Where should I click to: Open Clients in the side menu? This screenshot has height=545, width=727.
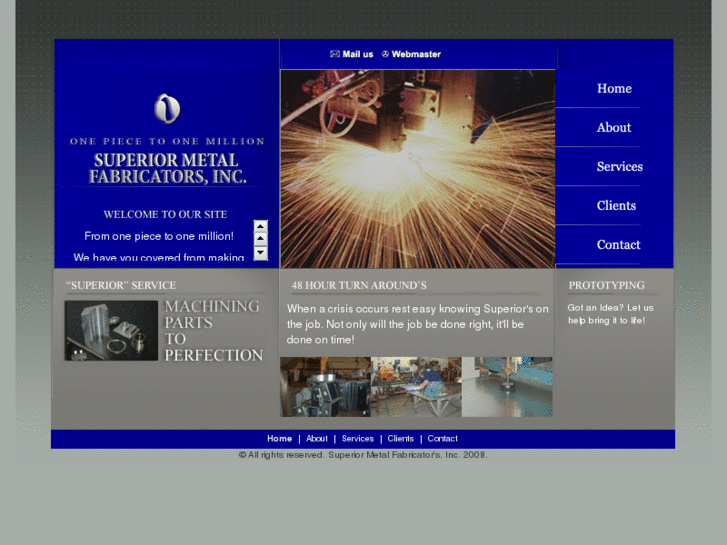tap(616, 205)
